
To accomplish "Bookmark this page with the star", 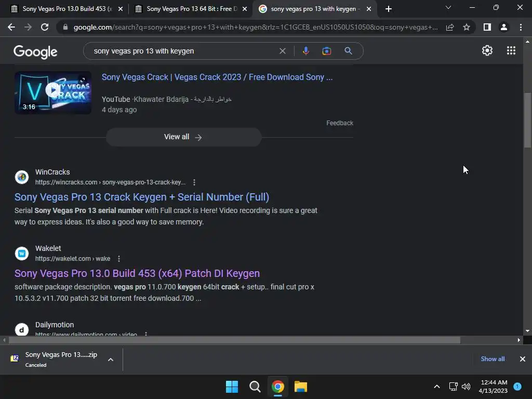I will (x=467, y=27).
